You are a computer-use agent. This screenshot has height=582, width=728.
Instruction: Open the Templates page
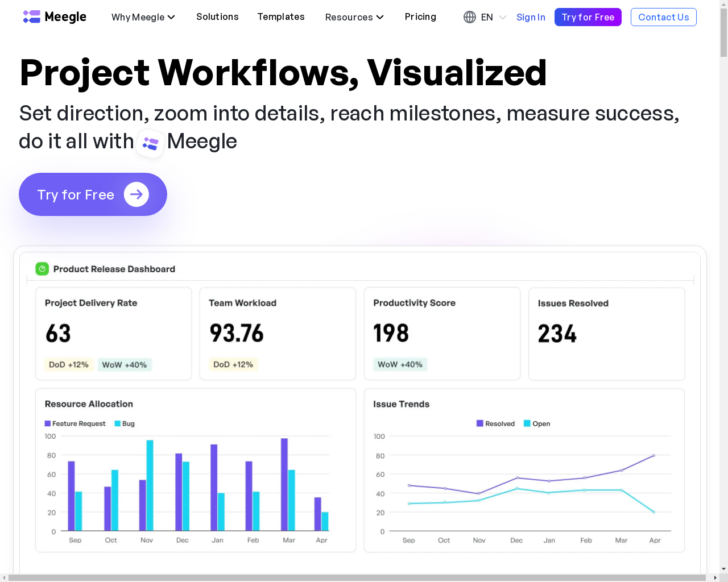point(281,17)
